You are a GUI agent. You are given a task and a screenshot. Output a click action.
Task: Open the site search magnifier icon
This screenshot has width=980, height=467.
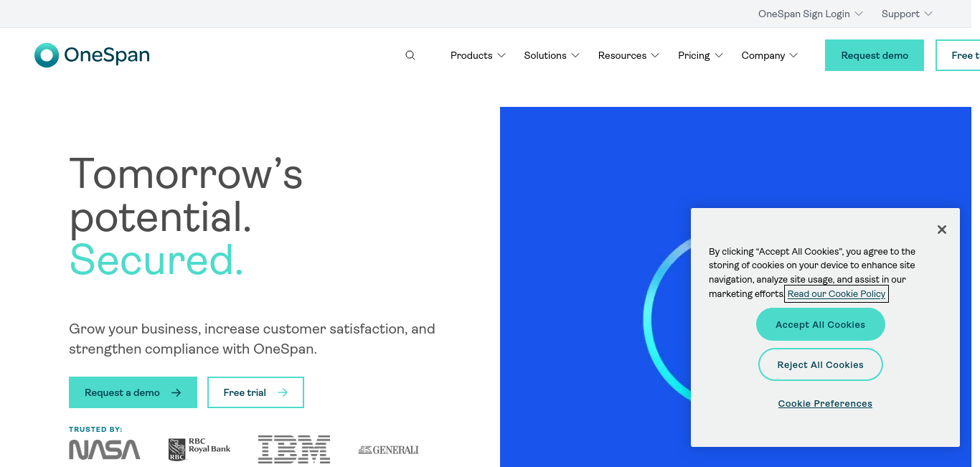pos(410,55)
